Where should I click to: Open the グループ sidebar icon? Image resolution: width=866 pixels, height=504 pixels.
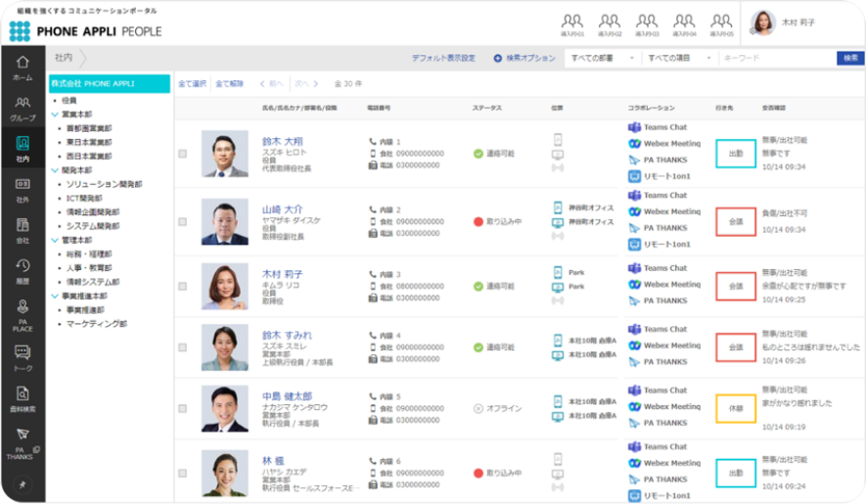tap(22, 107)
